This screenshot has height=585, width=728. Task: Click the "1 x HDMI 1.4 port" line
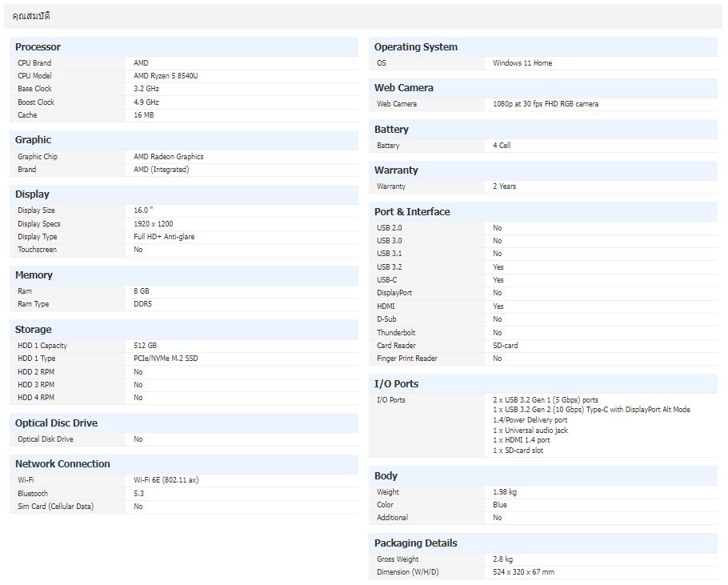tap(522, 440)
